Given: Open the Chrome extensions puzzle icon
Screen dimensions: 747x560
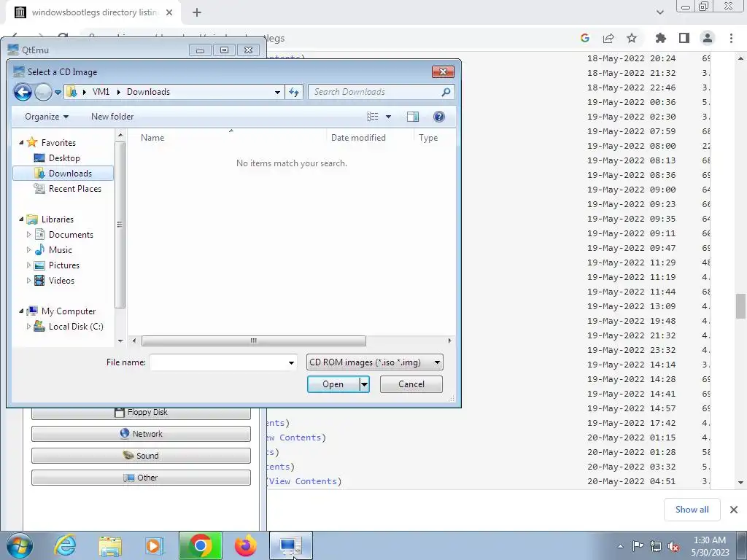Looking at the screenshot, I should [661, 38].
